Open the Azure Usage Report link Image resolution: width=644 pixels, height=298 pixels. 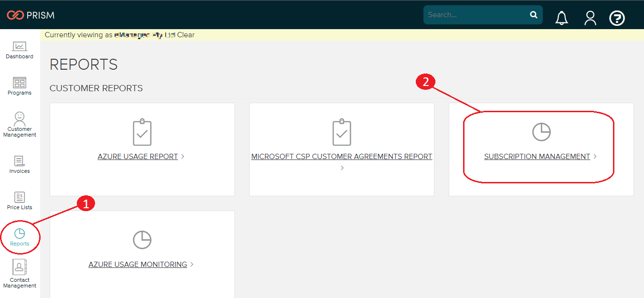tap(137, 157)
